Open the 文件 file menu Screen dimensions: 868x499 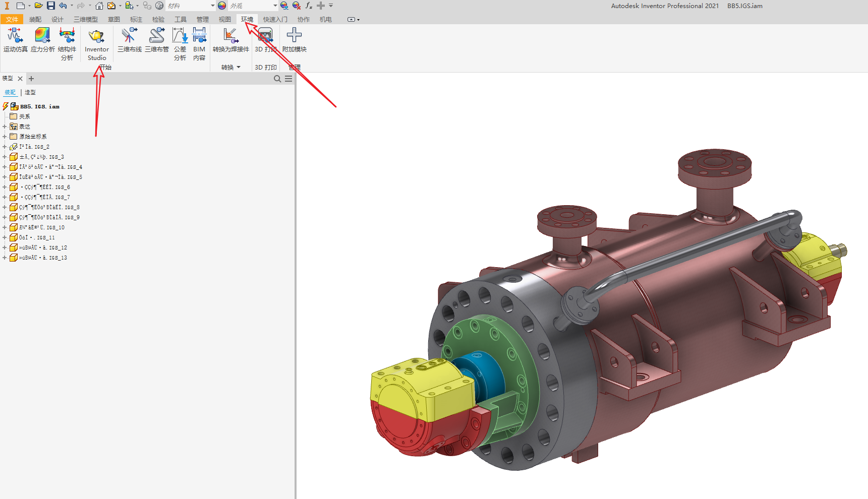[x=12, y=19]
